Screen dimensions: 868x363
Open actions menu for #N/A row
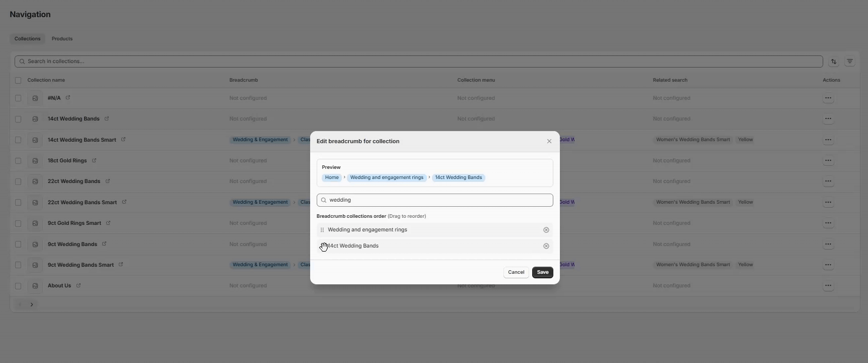[x=828, y=98]
